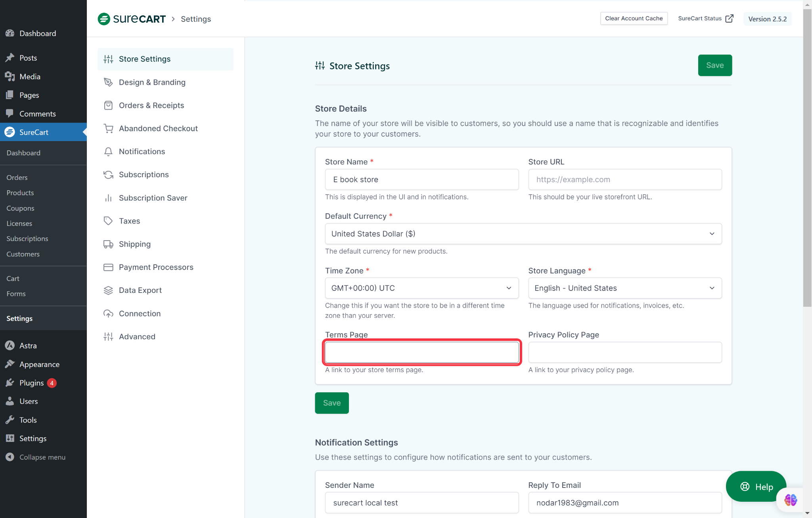Click the Data Export layers icon

[108, 291]
